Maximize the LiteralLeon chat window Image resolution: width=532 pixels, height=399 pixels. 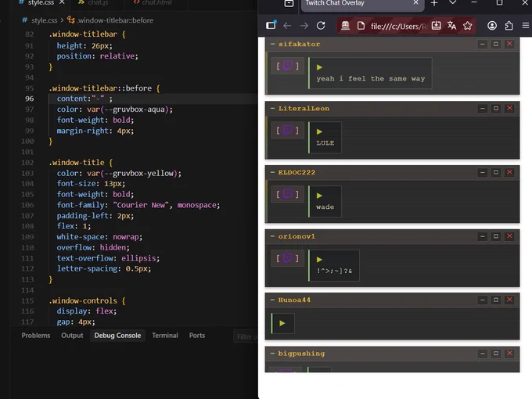coord(496,108)
